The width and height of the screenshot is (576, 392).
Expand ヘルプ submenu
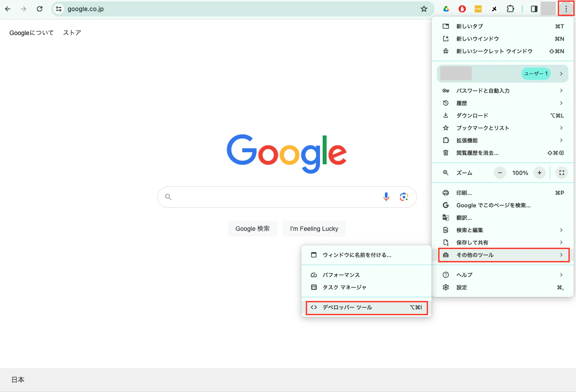[x=504, y=275]
